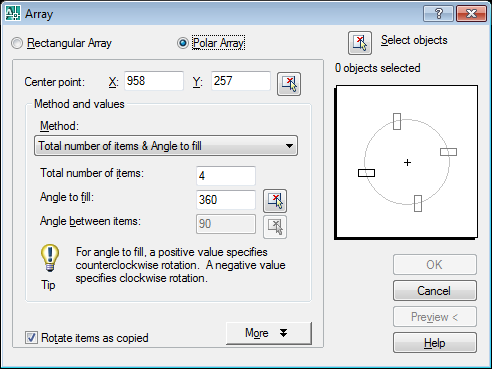This screenshot has height=369, width=492.
Task: Select the Polar Array option
Action: pos(211,43)
